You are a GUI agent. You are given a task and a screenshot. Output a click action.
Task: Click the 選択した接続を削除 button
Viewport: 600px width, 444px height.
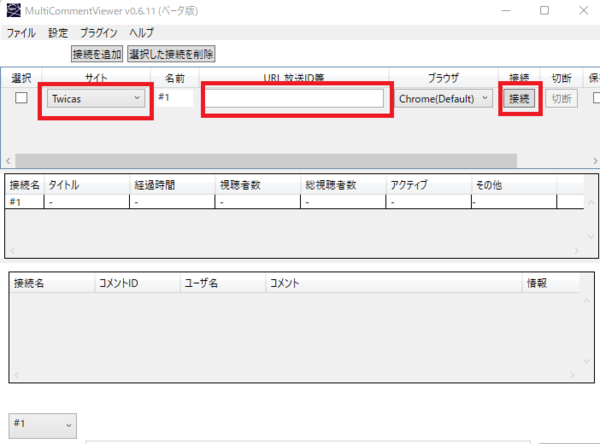click(171, 54)
